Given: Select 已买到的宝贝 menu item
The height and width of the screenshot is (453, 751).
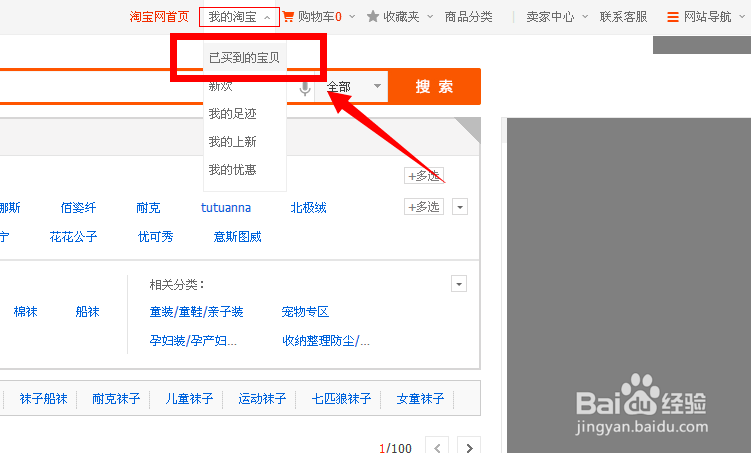Looking at the screenshot, I should click(244, 58).
